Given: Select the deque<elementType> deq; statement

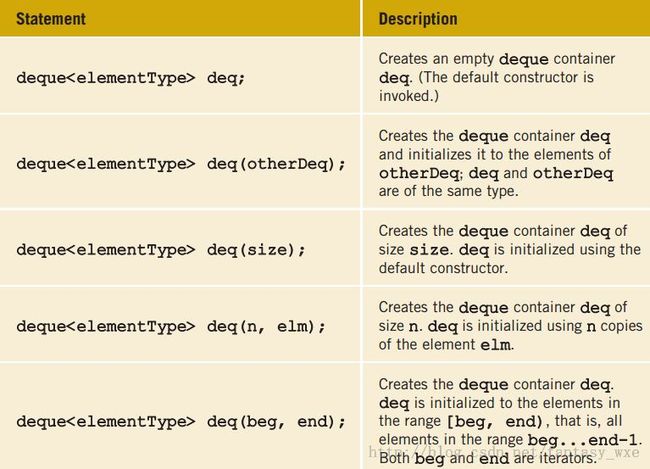Looking at the screenshot, I should [131, 78].
